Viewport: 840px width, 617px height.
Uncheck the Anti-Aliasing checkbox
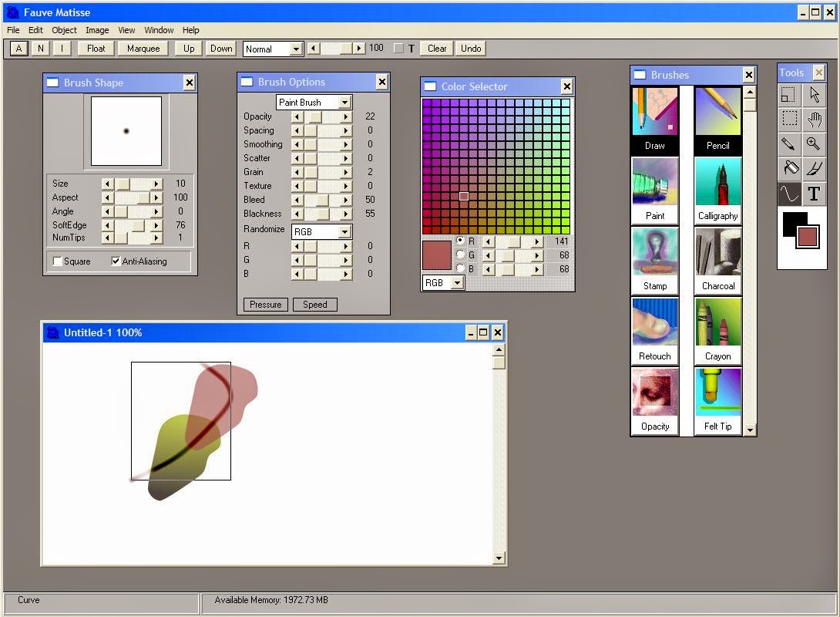point(116,261)
